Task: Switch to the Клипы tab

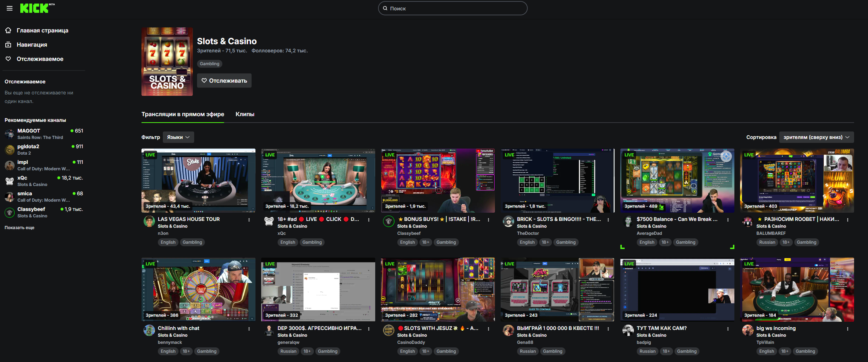Action: 245,114
